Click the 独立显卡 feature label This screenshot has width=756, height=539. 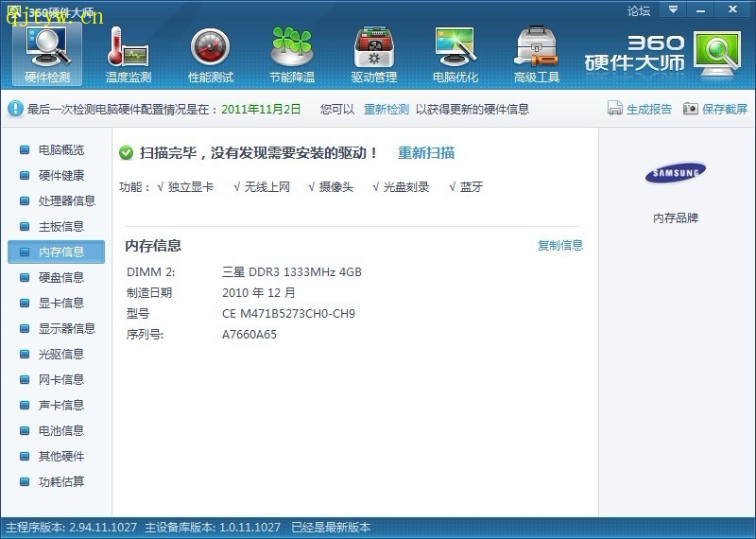point(191,186)
